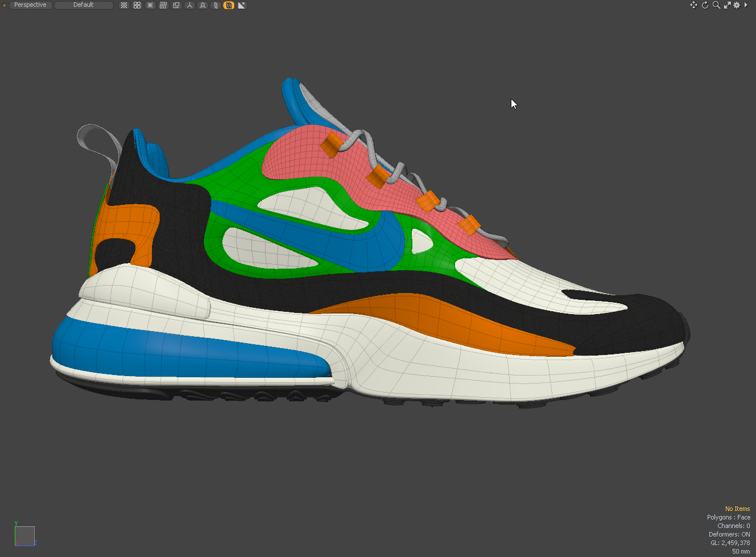This screenshot has width=756, height=557.
Task: Open the Perspective view type dropdown
Action: 30,5
